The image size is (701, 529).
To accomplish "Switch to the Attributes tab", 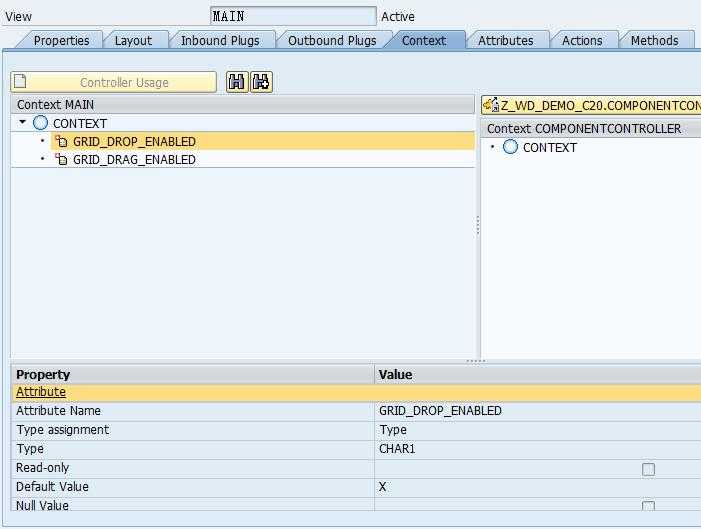I will pos(506,40).
